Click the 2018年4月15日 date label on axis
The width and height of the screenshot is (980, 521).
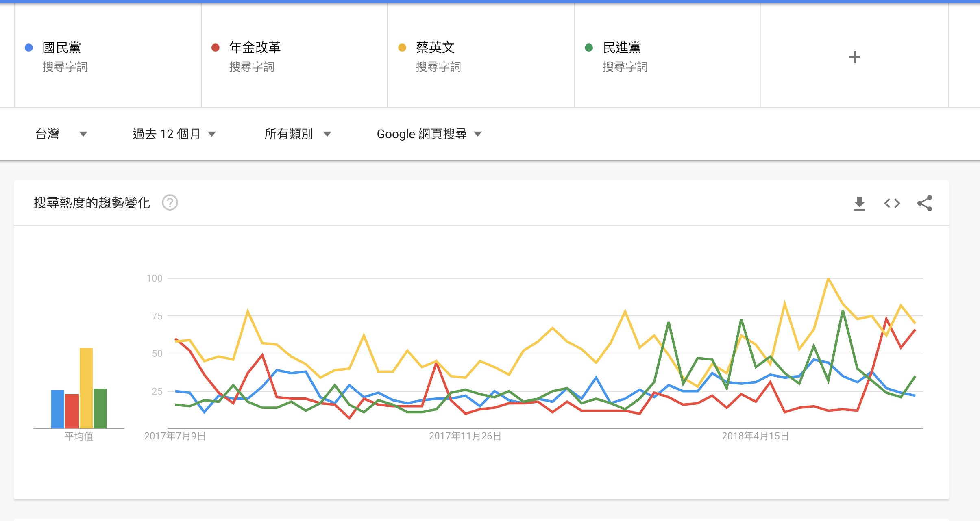coord(755,436)
